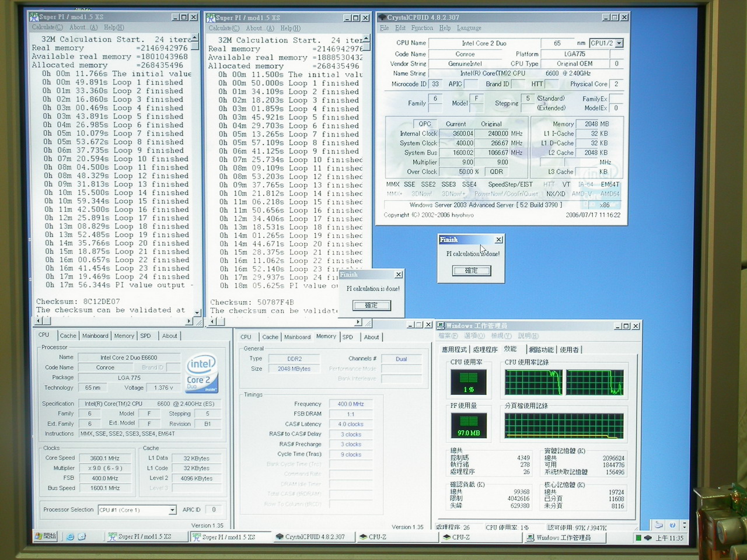Select Cache tab in CPU-Z processor window
This screenshot has width=747, height=560.
(68, 336)
